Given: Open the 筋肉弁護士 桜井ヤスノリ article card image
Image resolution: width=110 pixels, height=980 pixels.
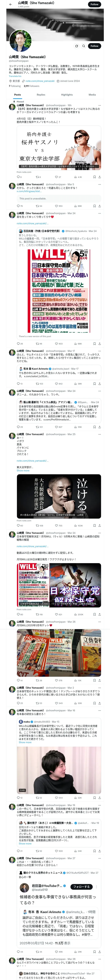Looking at the screenshot, I should click(59, 148).
